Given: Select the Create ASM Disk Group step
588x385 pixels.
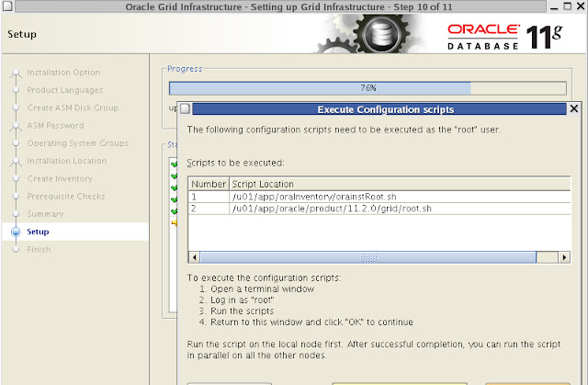Looking at the screenshot, I should [x=73, y=108].
